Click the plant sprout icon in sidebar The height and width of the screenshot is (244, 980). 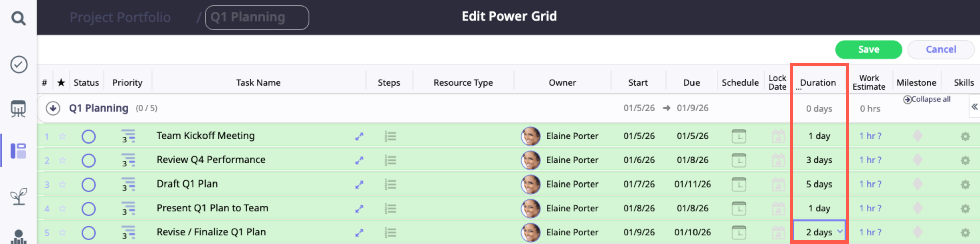point(18,196)
